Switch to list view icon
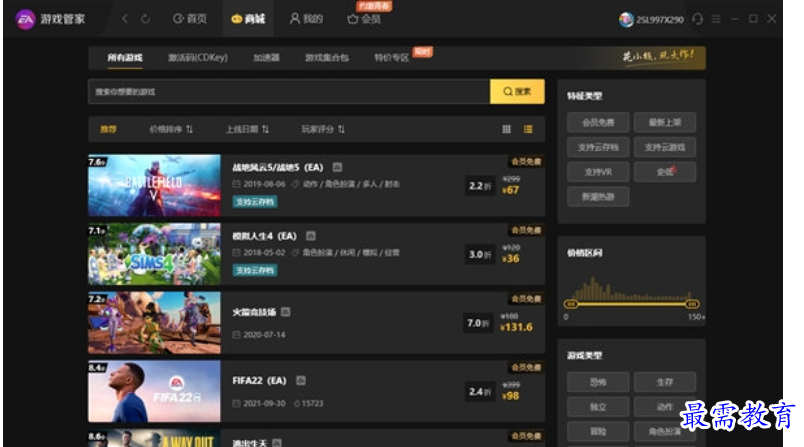This screenshot has height=447, width=804. 528,129
